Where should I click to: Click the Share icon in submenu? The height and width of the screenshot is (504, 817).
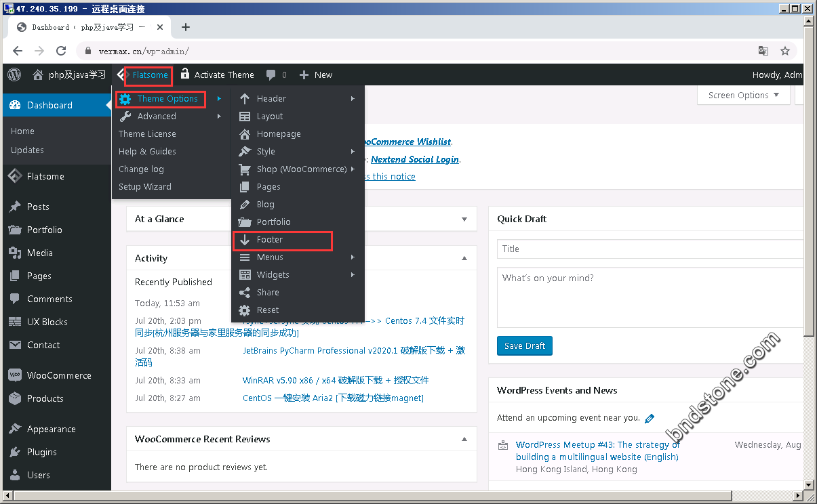pyautogui.click(x=245, y=293)
